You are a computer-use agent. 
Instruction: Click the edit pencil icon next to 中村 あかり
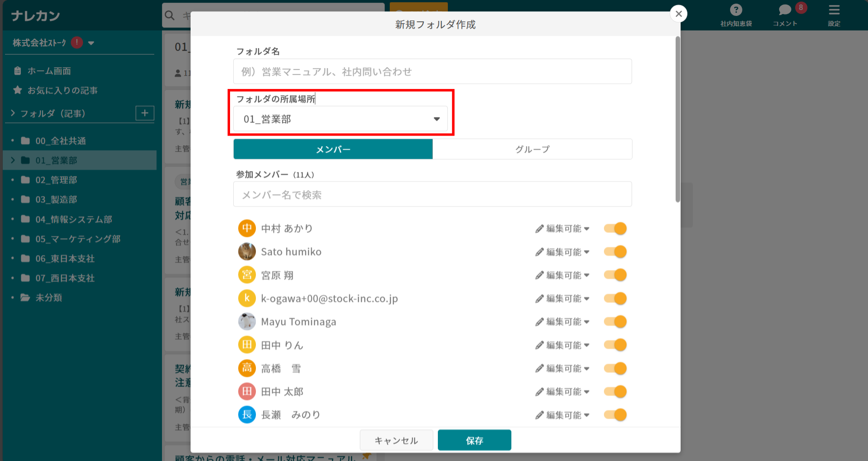[x=539, y=228]
